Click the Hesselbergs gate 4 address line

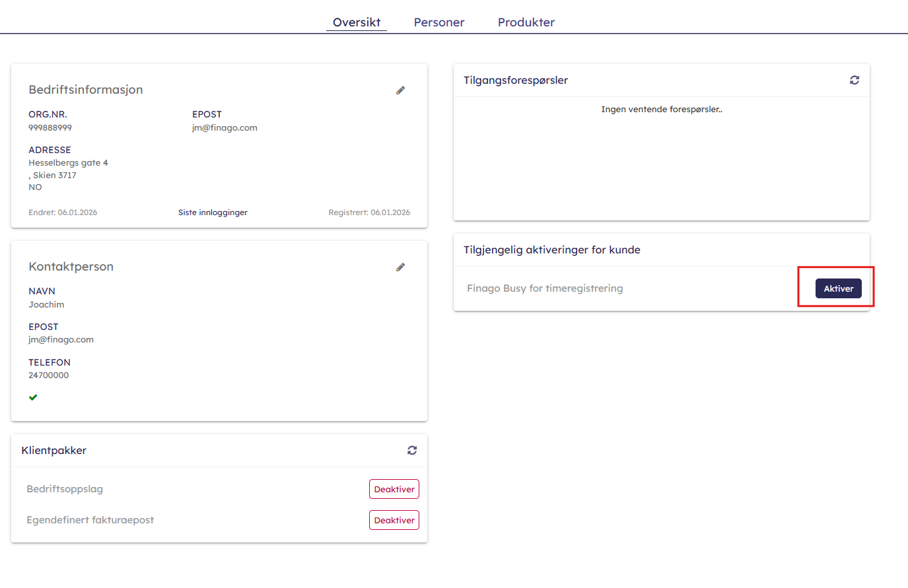click(x=68, y=163)
